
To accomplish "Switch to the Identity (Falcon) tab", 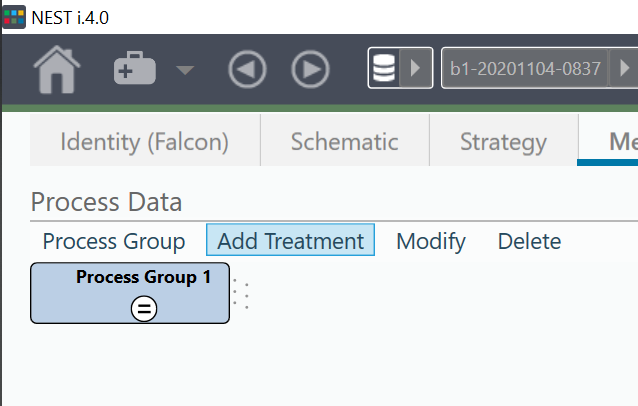I will coord(145,142).
